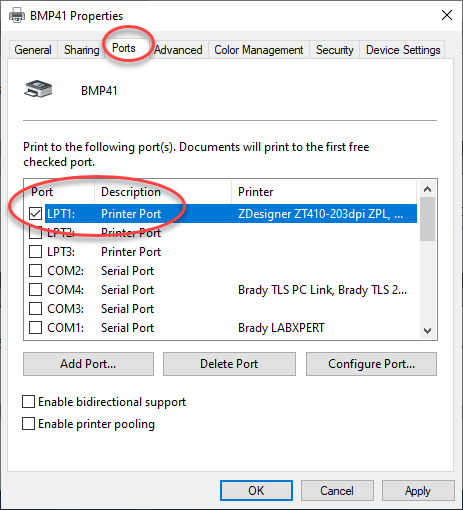Open the Color Management tab
Viewport: 463px width, 510px height.
[259, 50]
